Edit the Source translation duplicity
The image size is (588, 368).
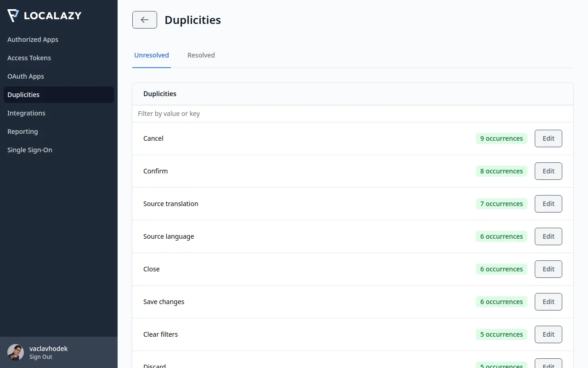[548, 204]
